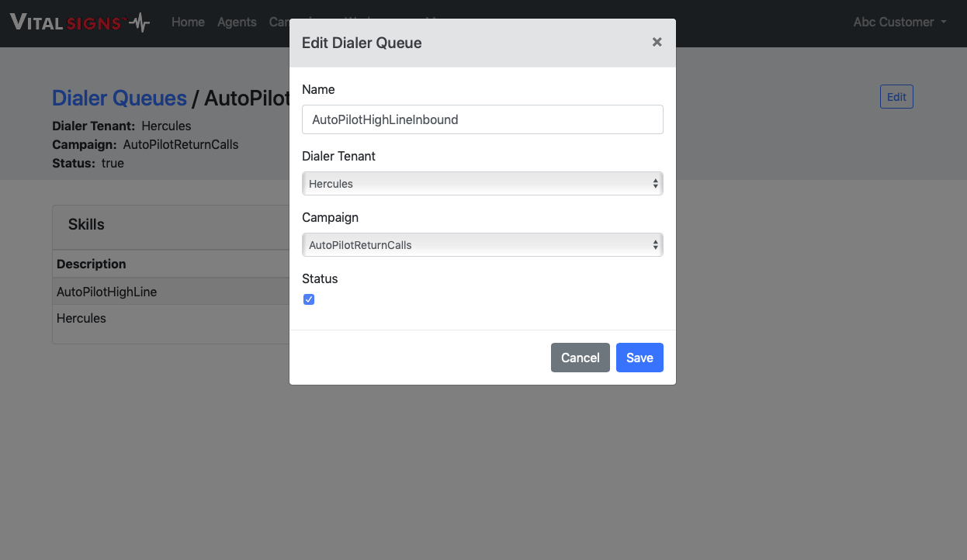
Task: Expand the Campaign select showing AutoPilotReturnCalls
Action: 482,245
